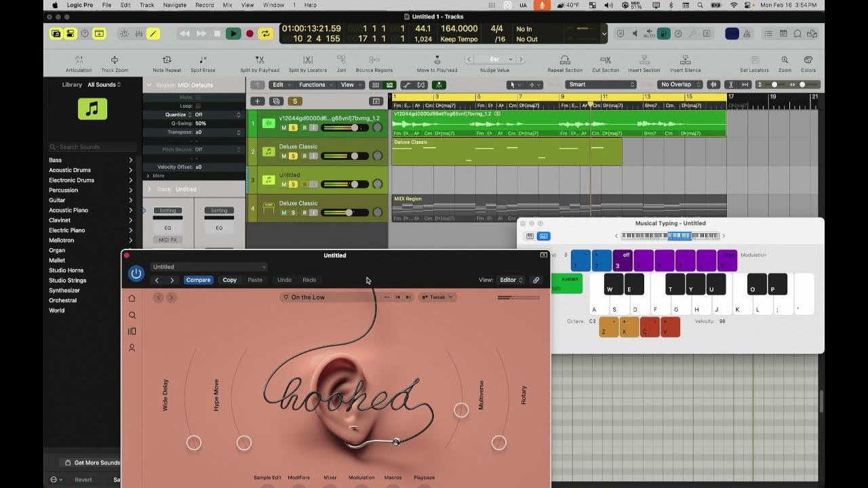Image resolution: width=868 pixels, height=488 pixels.
Task: Open Quick Help question mark button
Action: click(85, 33)
